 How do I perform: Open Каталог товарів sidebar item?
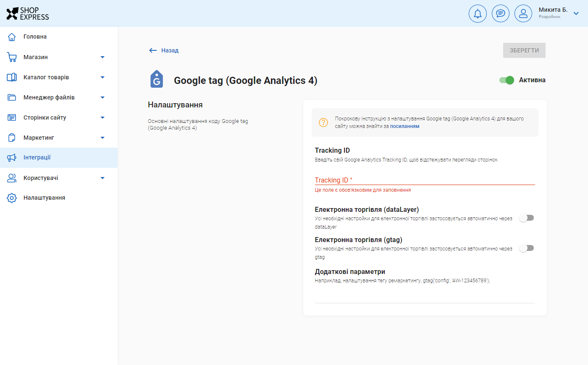pos(59,77)
